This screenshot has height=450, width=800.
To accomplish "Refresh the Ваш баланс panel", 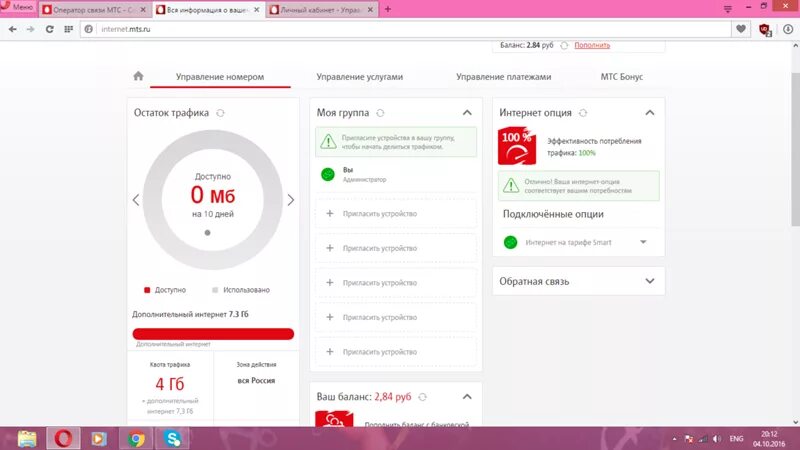I will point(422,397).
